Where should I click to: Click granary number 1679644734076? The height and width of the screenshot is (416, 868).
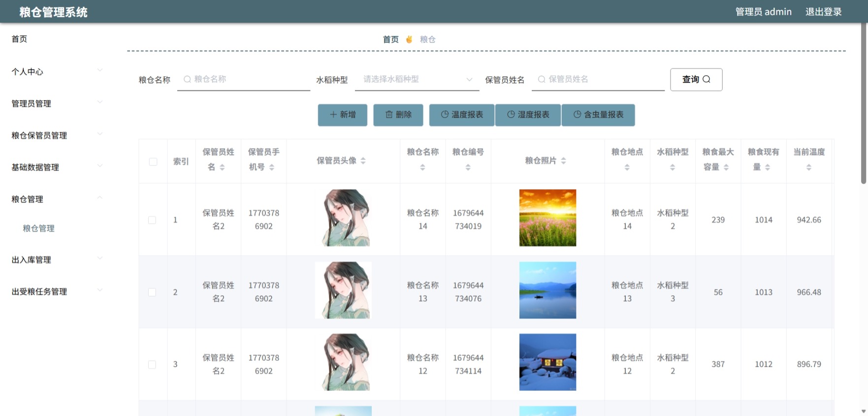tap(468, 292)
